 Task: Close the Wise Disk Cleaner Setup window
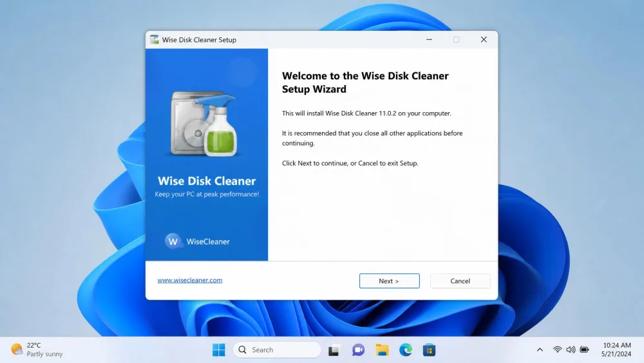[484, 39]
